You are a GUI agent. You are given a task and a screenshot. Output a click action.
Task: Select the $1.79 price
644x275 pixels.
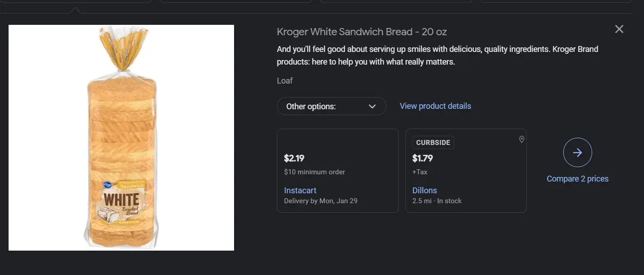[x=423, y=158]
